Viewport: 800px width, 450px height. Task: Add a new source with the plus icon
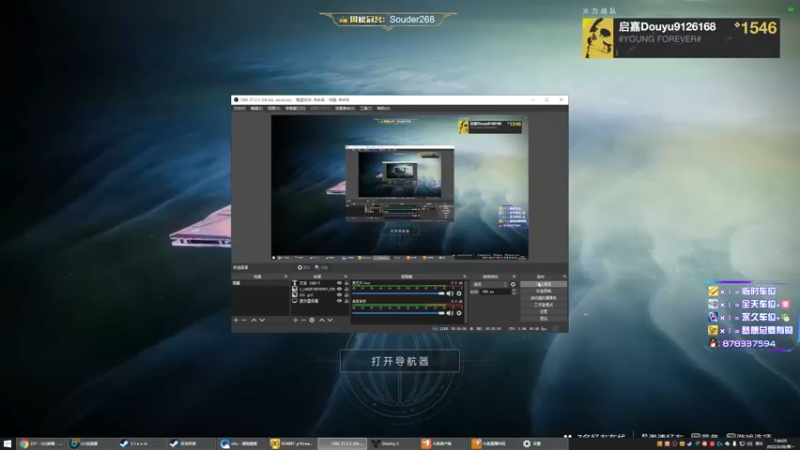click(295, 320)
